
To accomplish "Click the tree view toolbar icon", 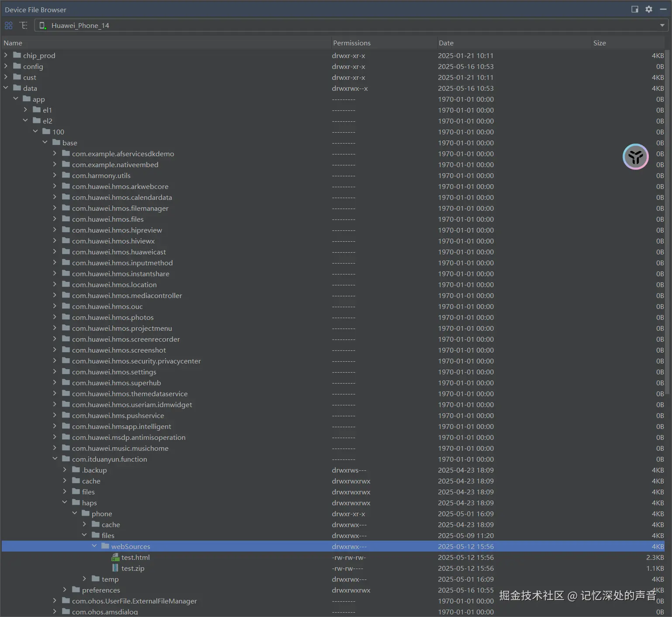I will (x=24, y=25).
